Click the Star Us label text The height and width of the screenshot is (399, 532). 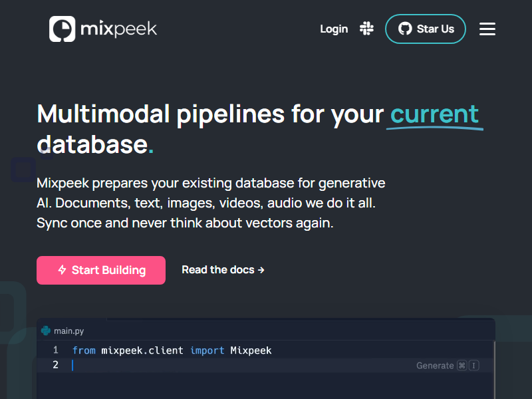pos(435,29)
